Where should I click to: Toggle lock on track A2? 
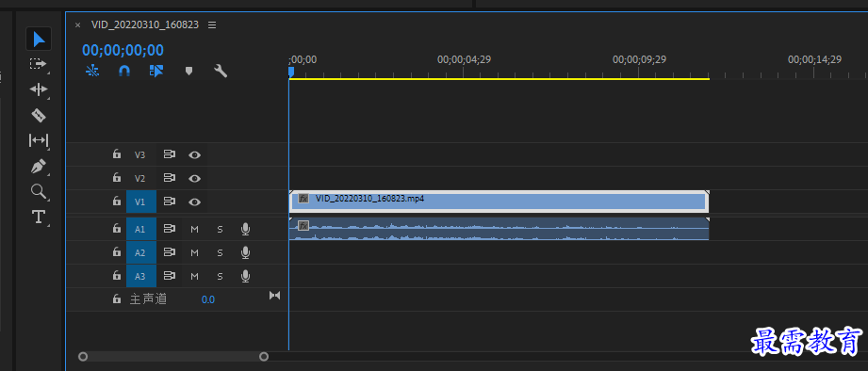116,252
